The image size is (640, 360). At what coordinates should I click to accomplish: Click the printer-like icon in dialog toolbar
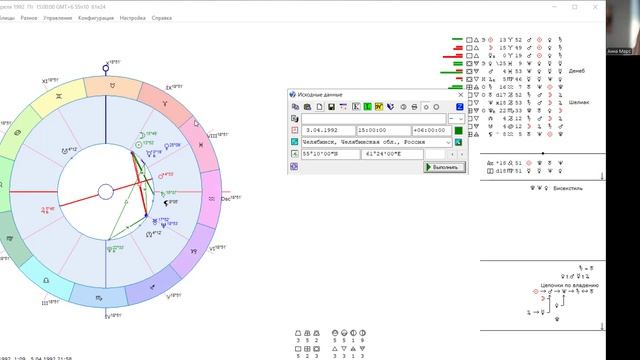[414, 107]
